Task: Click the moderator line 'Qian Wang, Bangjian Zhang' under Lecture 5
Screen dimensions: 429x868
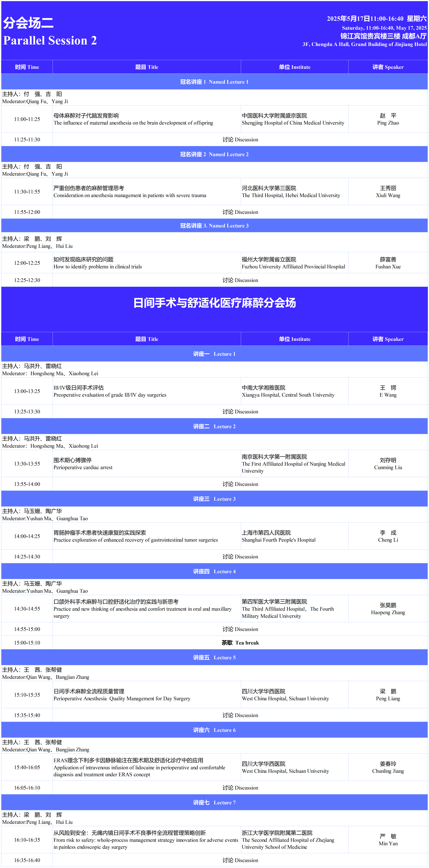Action: tap(46, 677)
